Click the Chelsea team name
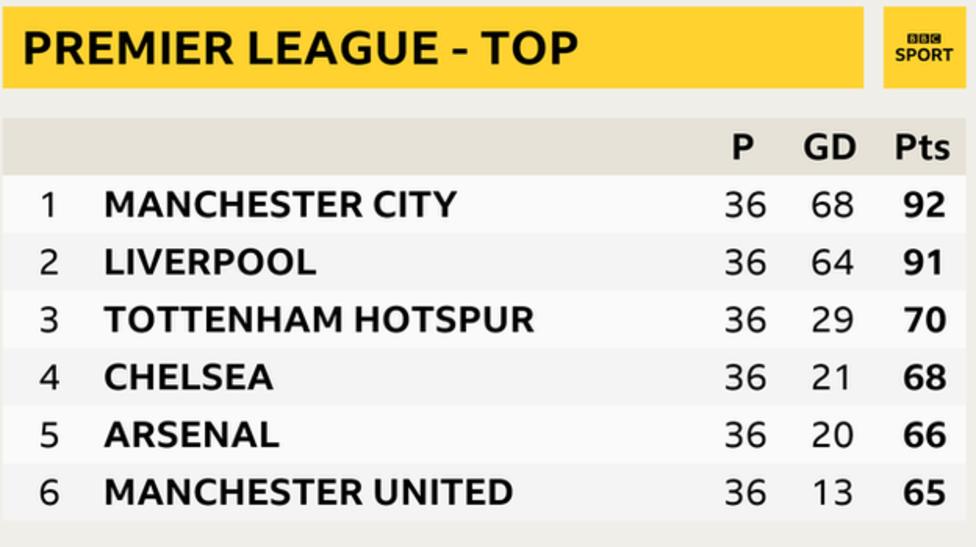The width and height of the screenshot is (976, 547). click(x=189, y=377)
